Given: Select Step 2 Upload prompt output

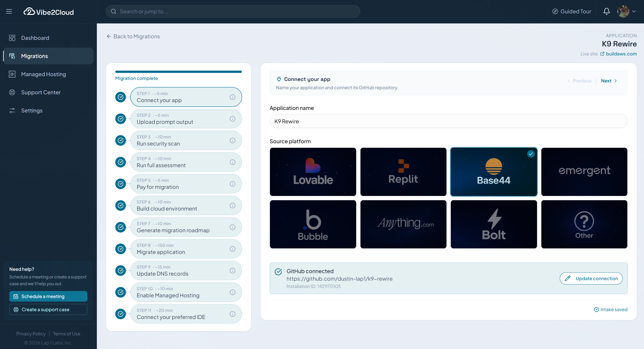Looking at the screenshot, I should [186, 119].
